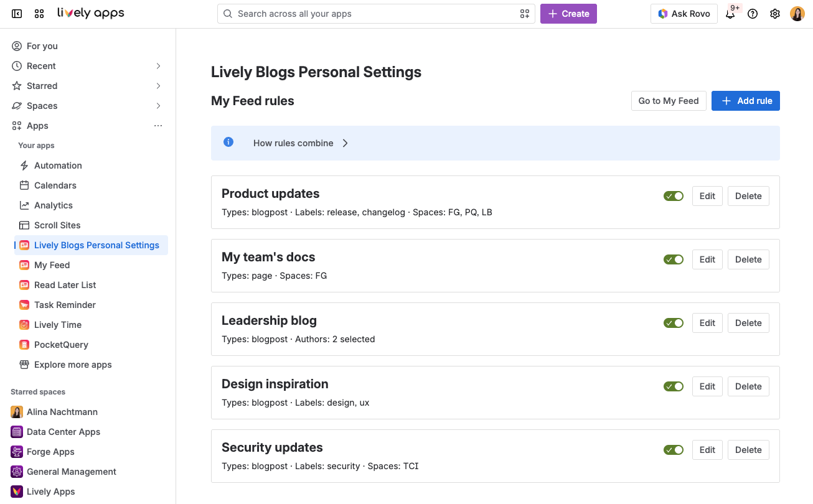
Task: Open notifications bell icon
Action: tap(730, 14)
